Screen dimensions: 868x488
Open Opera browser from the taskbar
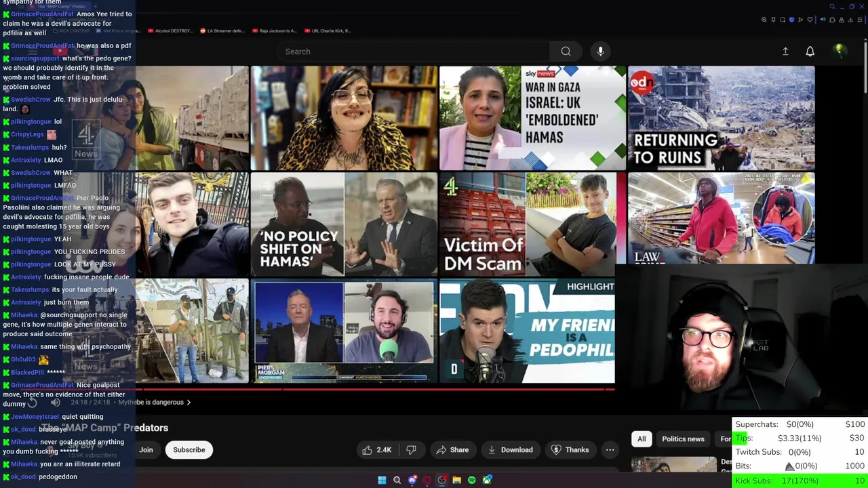[x=427, y=481]
